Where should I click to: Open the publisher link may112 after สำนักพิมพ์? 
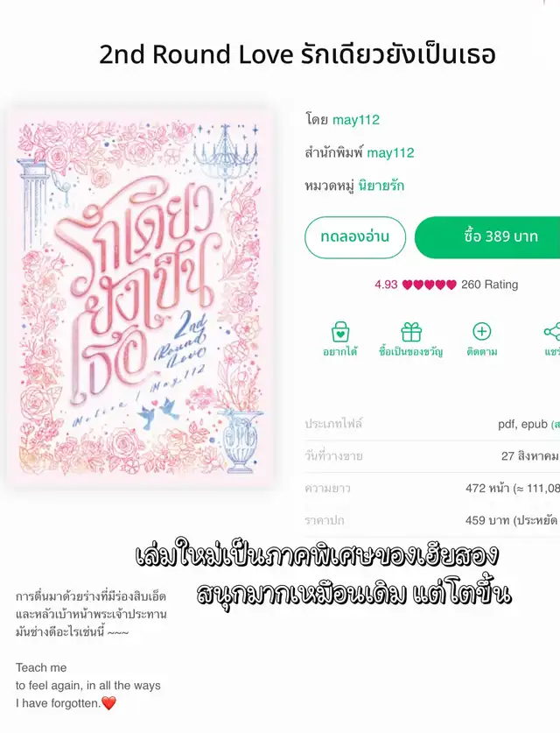coord(390,153)
